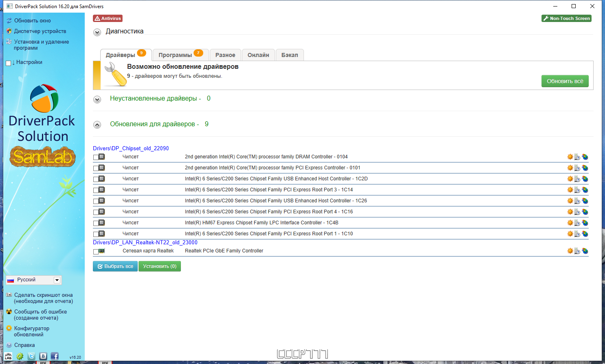Open the SamLab icon in sidebar footer
The height and width of the screenshot is (364, 605).
8,356
